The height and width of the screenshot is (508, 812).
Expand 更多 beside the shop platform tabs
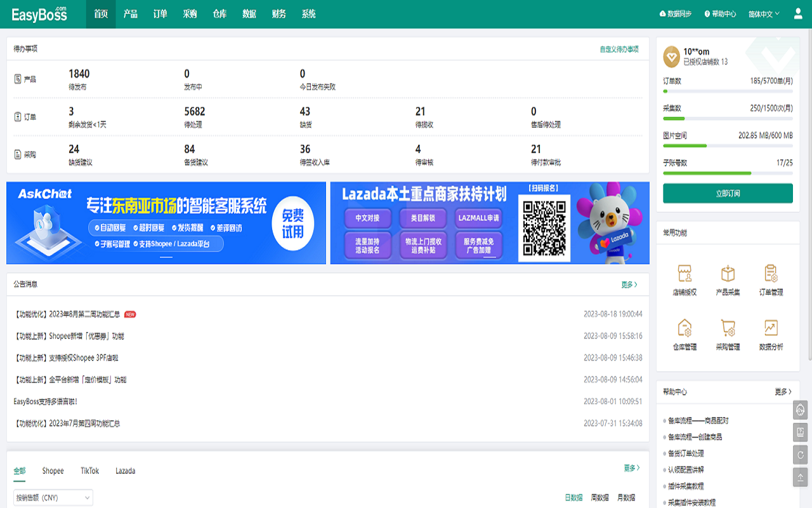click(x=631, y=468)
